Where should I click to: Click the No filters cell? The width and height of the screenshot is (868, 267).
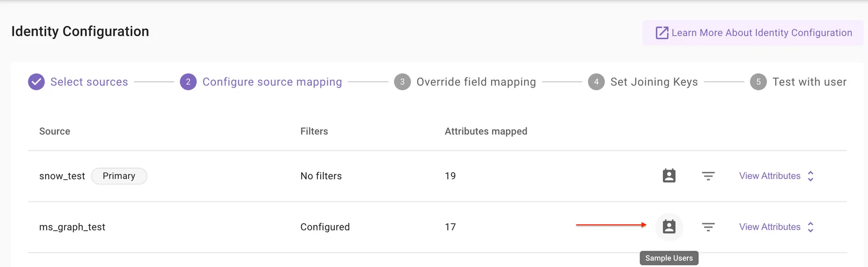(321, 176)
